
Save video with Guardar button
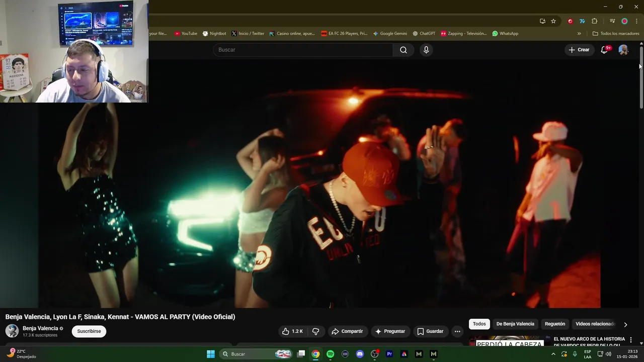(430, 331)
